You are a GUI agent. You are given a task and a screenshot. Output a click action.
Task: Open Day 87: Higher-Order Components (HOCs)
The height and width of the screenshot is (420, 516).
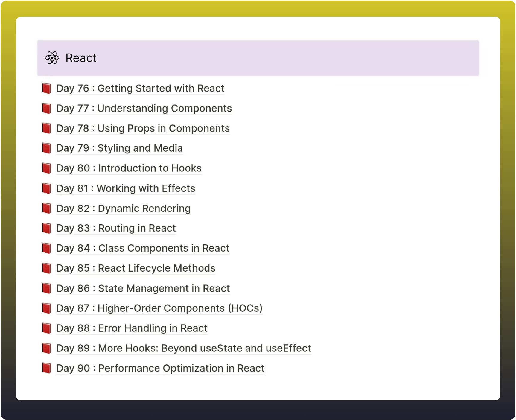(x=159, y=308)
